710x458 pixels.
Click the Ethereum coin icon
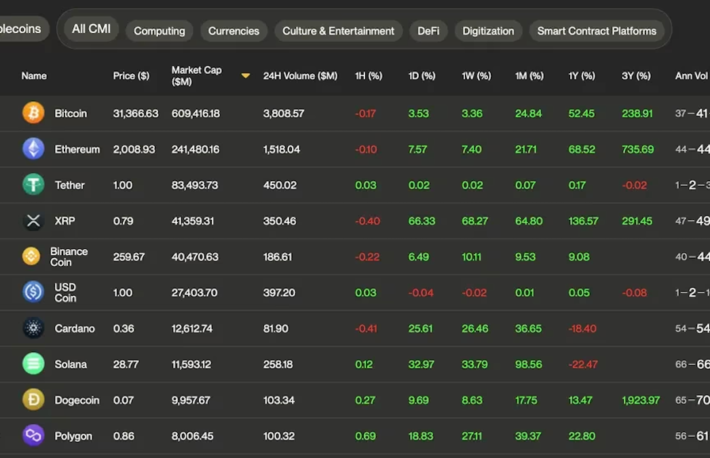click(34, 149)
